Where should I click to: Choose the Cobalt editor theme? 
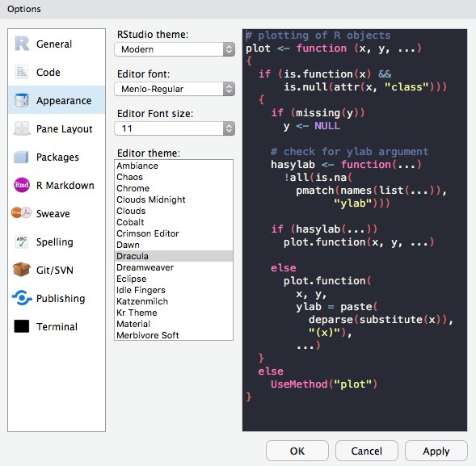pyautogui.click(x=174, y=222)
